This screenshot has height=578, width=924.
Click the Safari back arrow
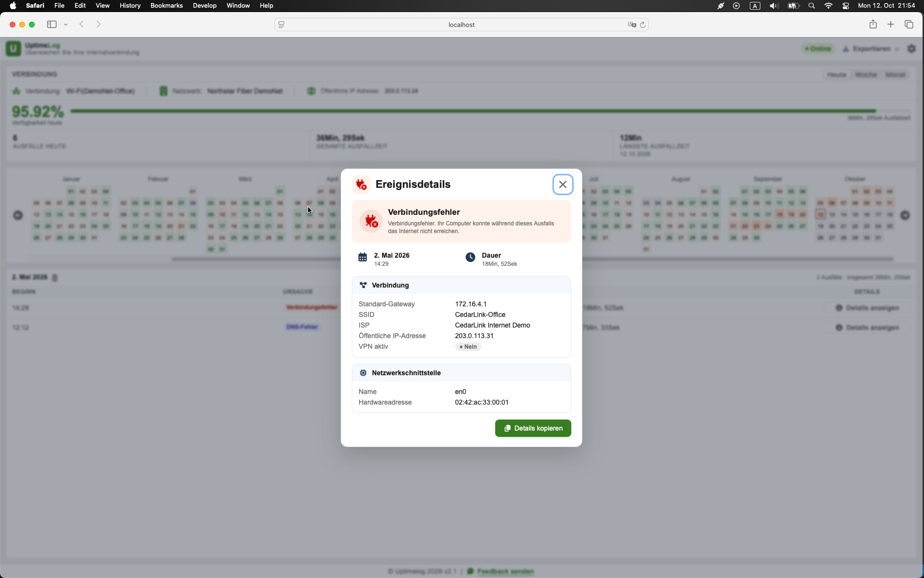coord(82,24)
